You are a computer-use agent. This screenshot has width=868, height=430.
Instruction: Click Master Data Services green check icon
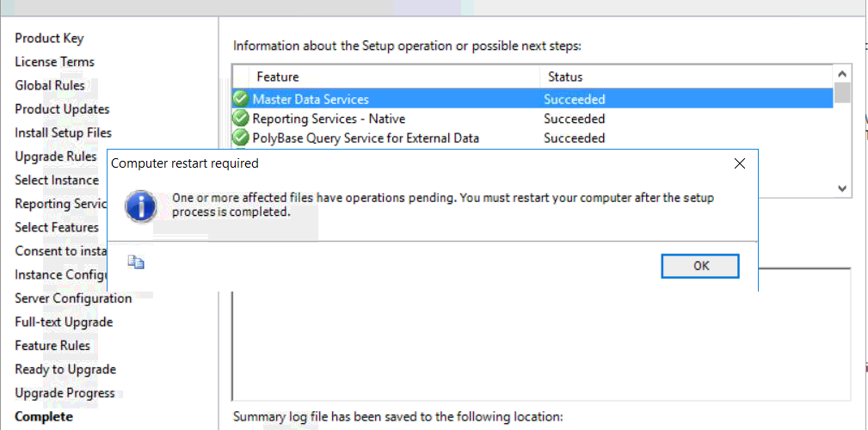241,99
